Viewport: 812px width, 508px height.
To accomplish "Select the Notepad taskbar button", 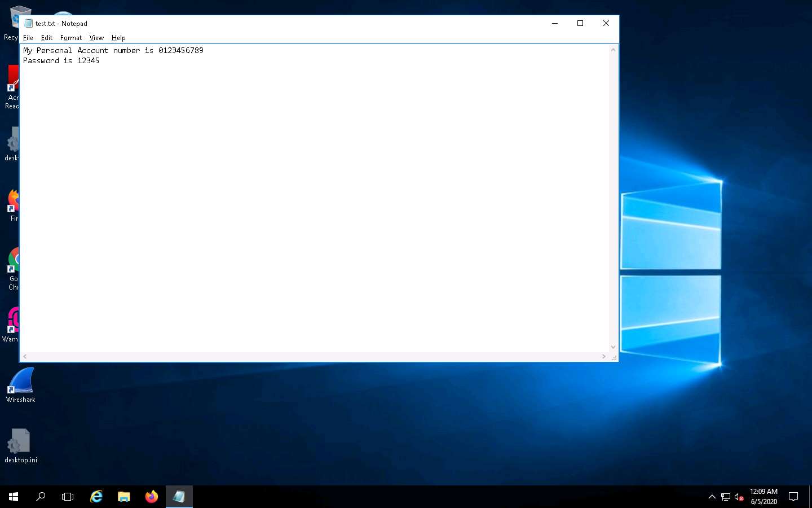I will click(179, 497).
